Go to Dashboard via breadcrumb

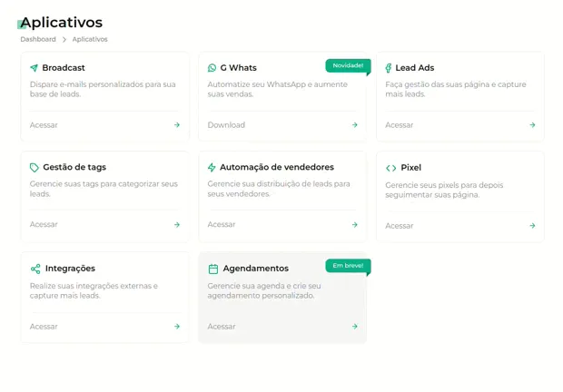[x=38, y=39]
